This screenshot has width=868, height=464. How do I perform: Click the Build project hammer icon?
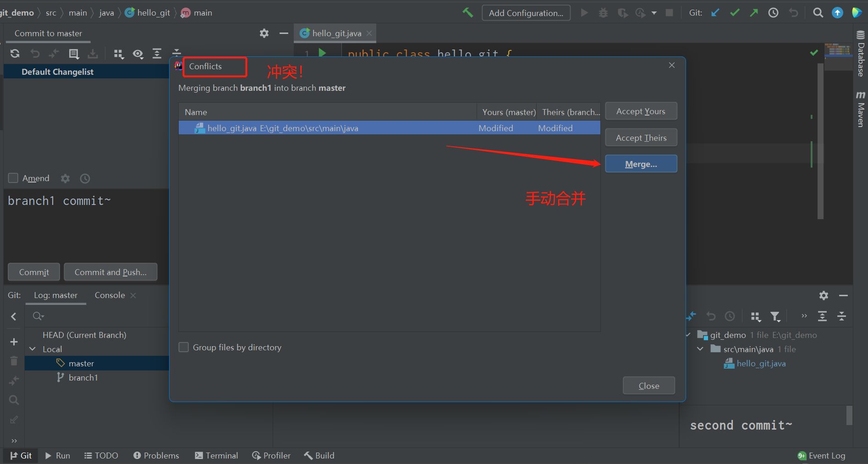coord(467,12)
